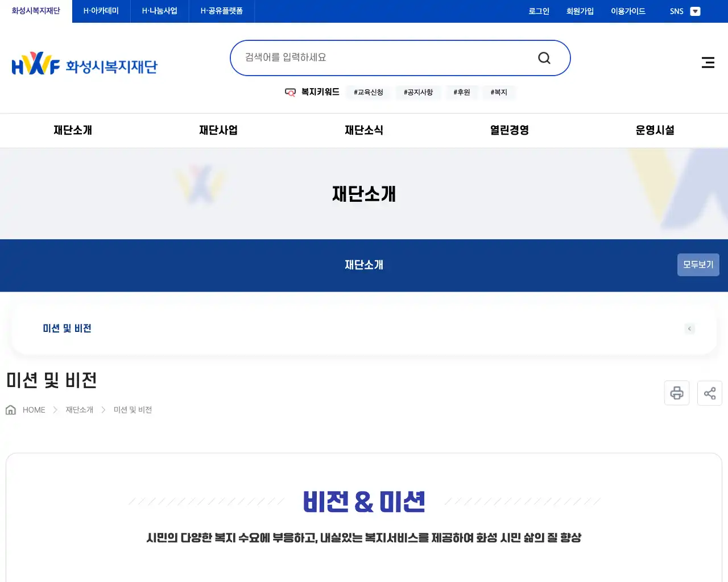This screenshot has height=582, width=728.
Task: Open the share options icon
Action: (x=709, y=393)
